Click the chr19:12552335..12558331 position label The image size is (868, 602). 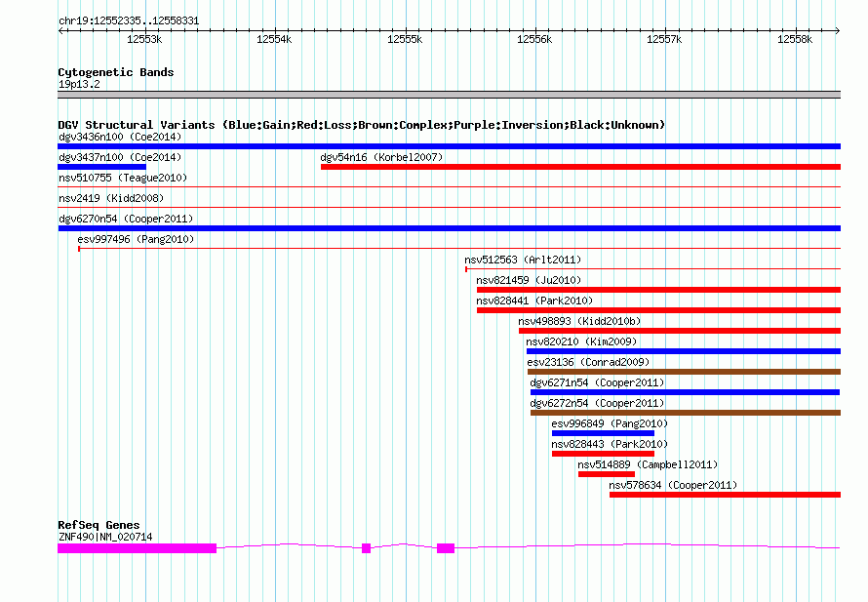[129, 20]
